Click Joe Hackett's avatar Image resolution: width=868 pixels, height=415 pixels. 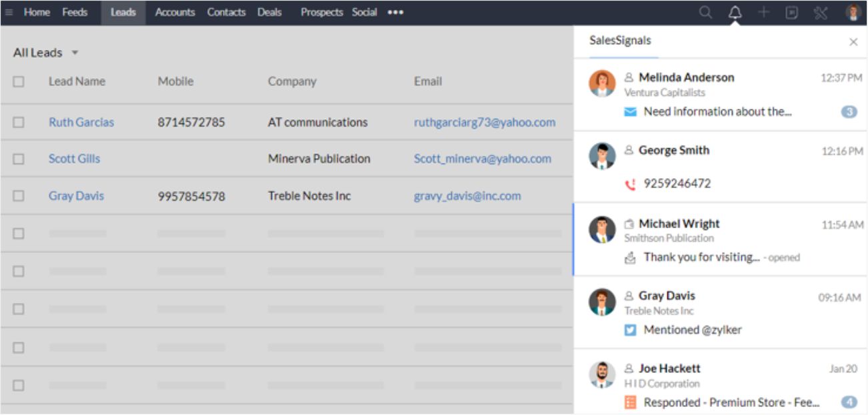tap(602, 374)
